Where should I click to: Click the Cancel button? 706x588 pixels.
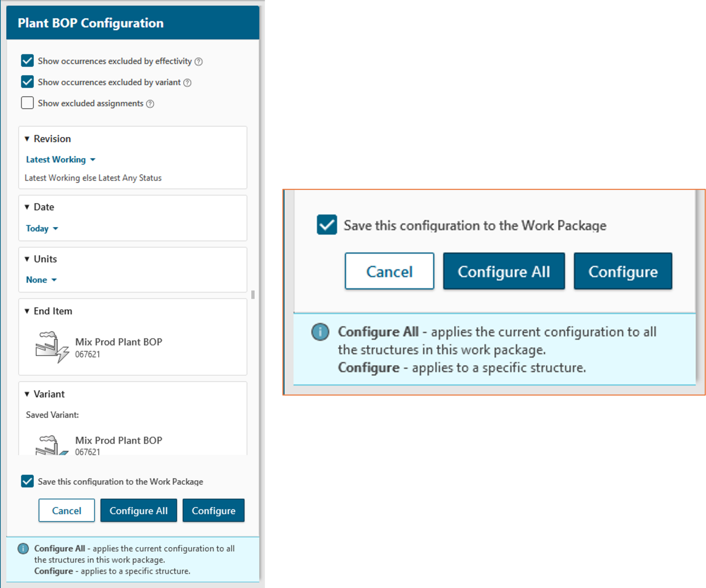(67, 510)
